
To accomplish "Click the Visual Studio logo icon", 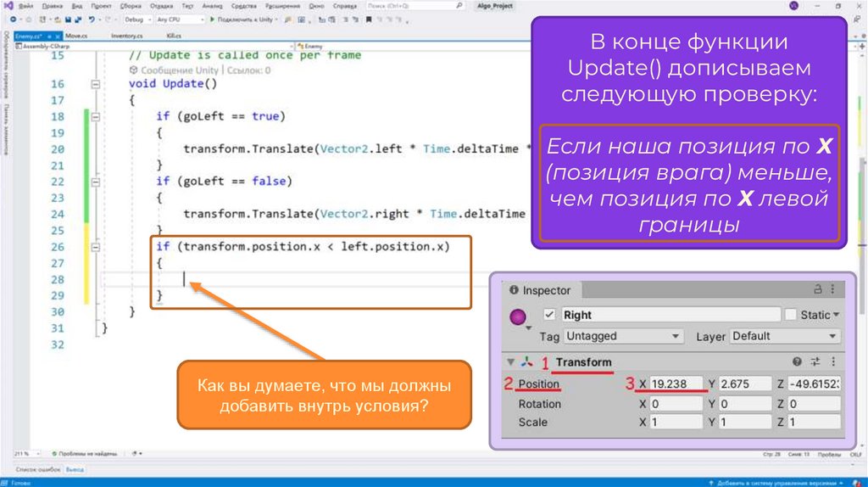I will click(8, 6).
